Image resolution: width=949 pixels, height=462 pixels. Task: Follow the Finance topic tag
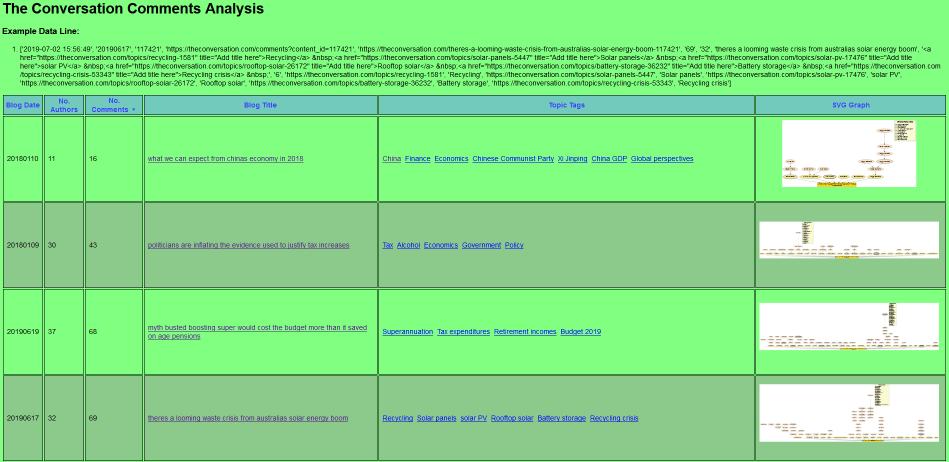coord(418,159)
